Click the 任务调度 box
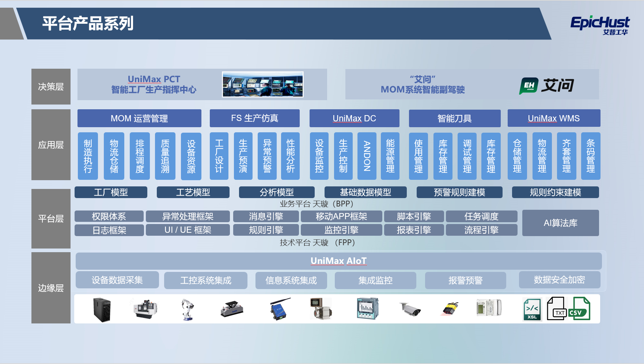Screen dimensions: 644x364 pos(482,216)
